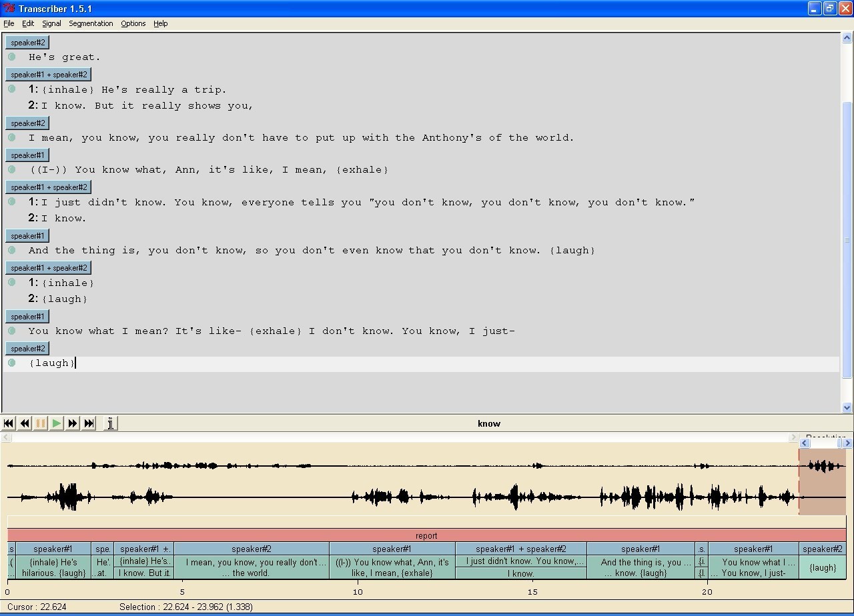Click speaker#1 + speaker#2 button above the {inhale} turn
This screenshot has width=854, height=616.
tap(49, 268)
